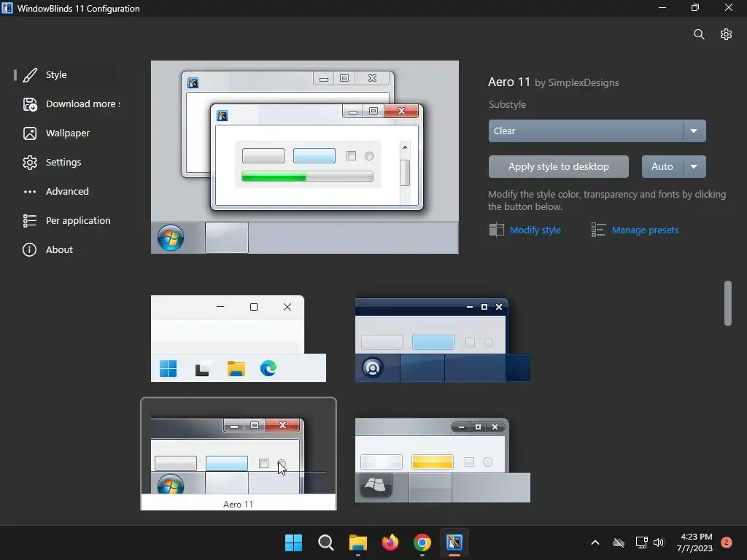Click the SimplexDesigns author name
This screenshot has height=560, width=747.
[x=584, y=82]
